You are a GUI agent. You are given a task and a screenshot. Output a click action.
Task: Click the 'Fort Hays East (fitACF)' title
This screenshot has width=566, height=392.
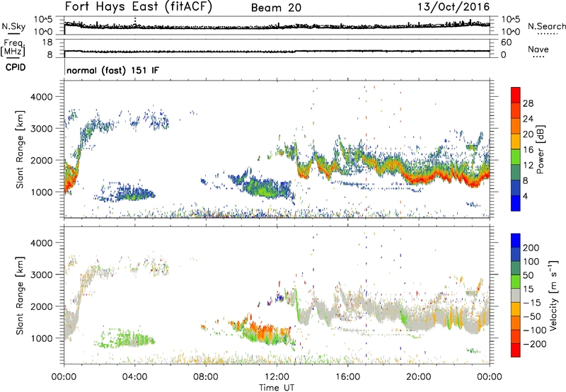139,6
